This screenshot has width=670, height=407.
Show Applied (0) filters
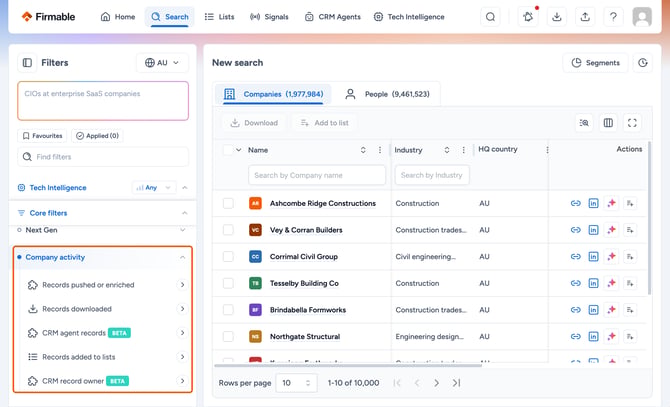pyautogui.click(x=97, y=136)
